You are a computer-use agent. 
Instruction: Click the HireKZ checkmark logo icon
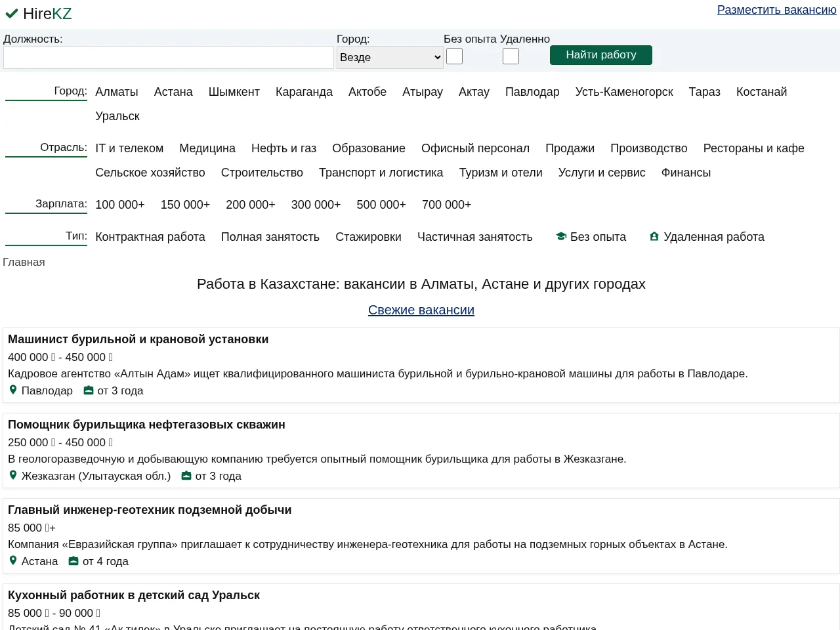tap(12, 13)
